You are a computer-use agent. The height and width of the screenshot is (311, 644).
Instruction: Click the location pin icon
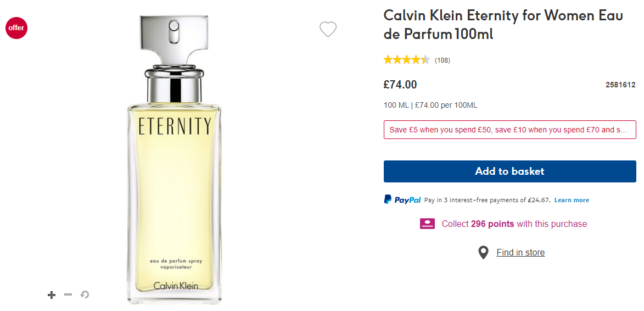tap(483, 253)
